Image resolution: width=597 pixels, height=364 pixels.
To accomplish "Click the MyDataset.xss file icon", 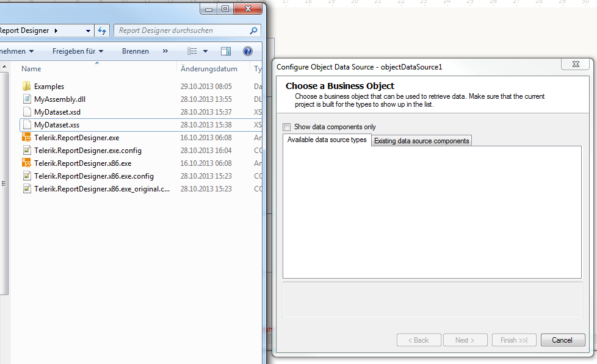I will tap(27, 125).
